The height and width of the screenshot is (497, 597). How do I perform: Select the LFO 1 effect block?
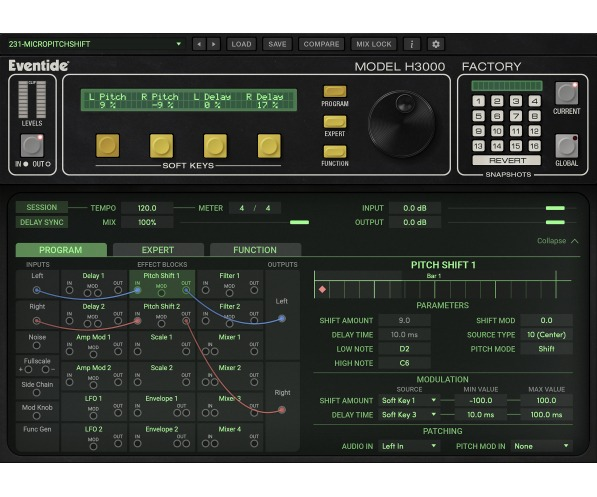[x=94, y=407]
